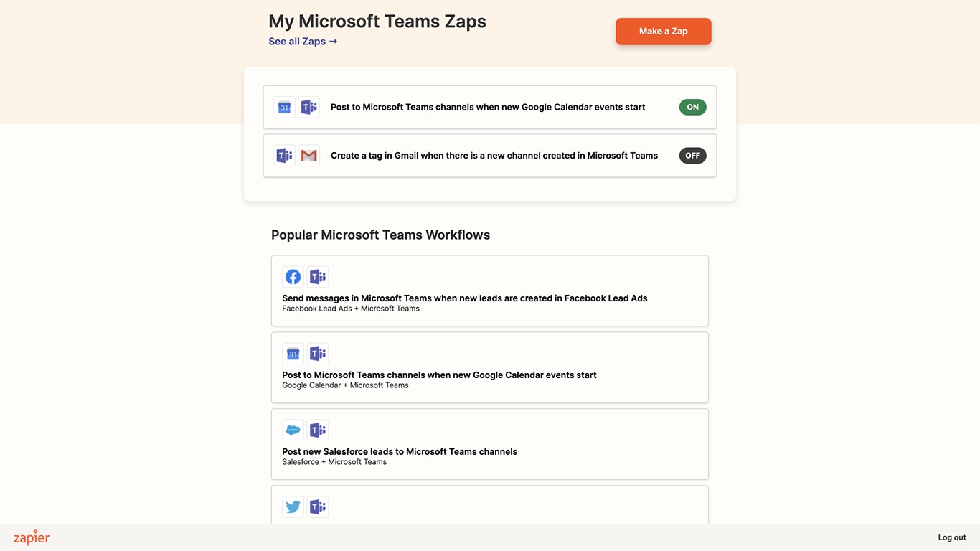
Task: Select the Facebook Lead Ads workflow title
Action: tap(464, 298)
